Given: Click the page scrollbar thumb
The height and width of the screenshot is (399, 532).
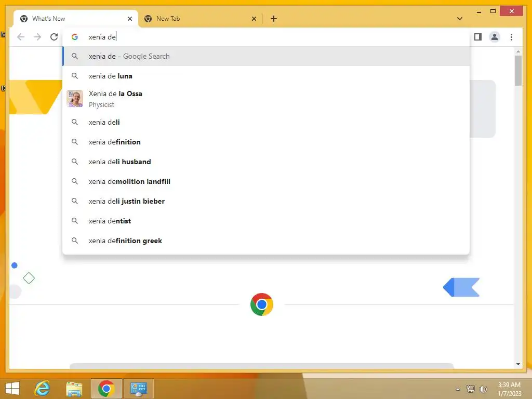Looking at the screenshot, I should (x=518, y=71).
